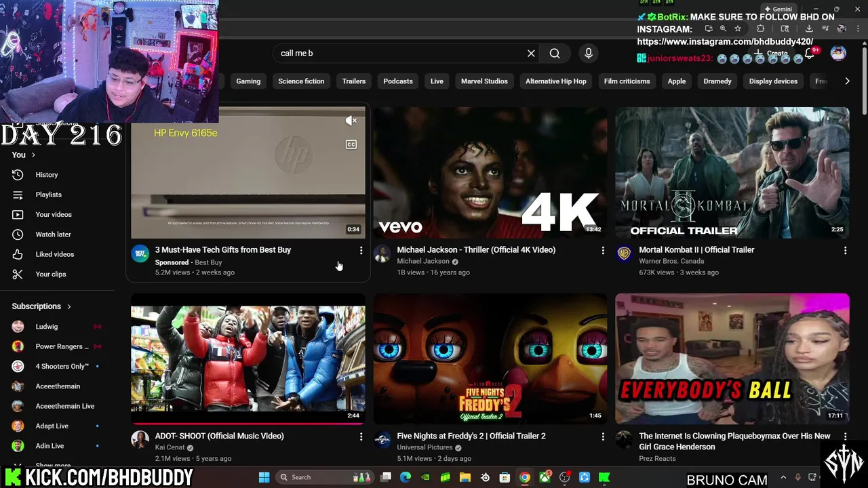Open the Prez Reacts channel link
Viewport: 868px width, 488px height.
pyautogui.click(x=657, y=459)
